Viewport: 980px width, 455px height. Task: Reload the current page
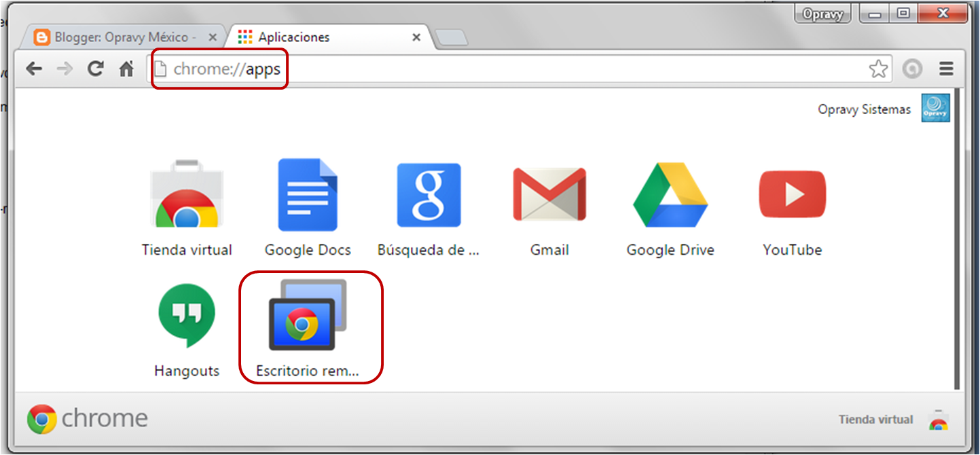coord(96,69)
